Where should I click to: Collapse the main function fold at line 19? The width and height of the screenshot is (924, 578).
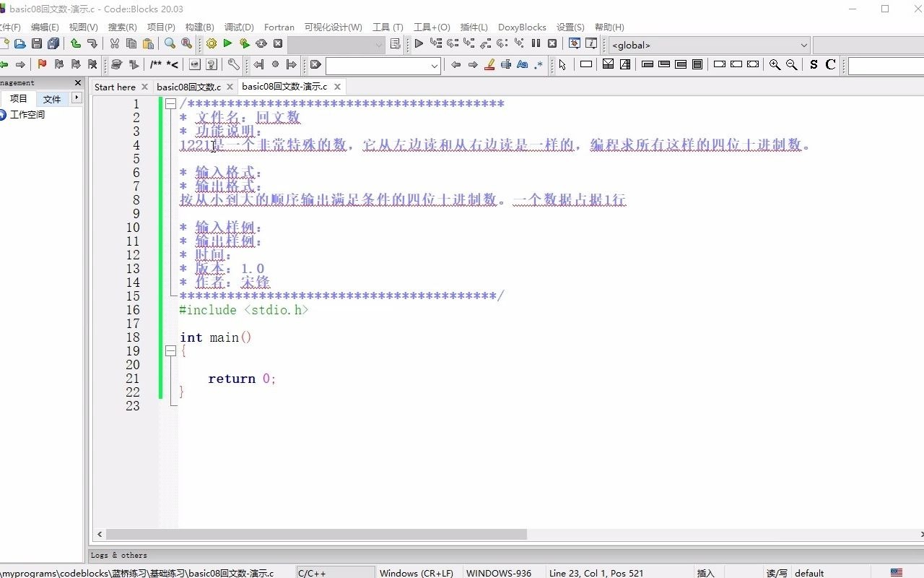[170, 351]
